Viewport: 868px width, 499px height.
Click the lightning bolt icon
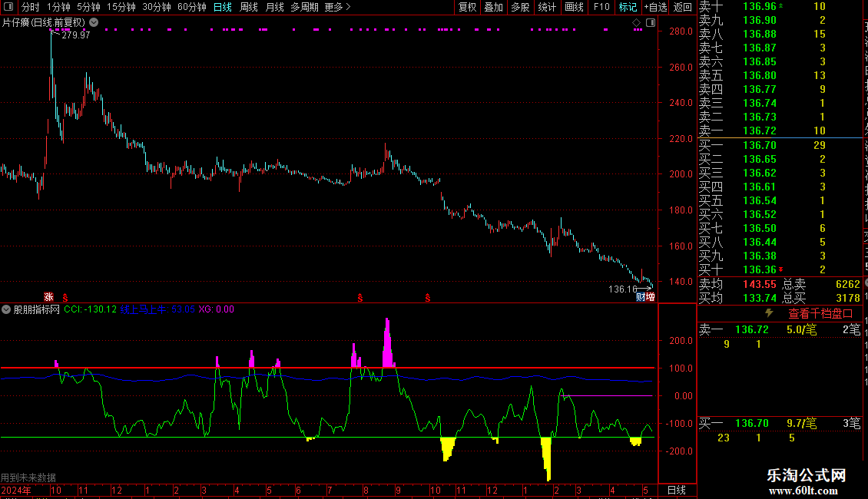(x=770, y=313)
